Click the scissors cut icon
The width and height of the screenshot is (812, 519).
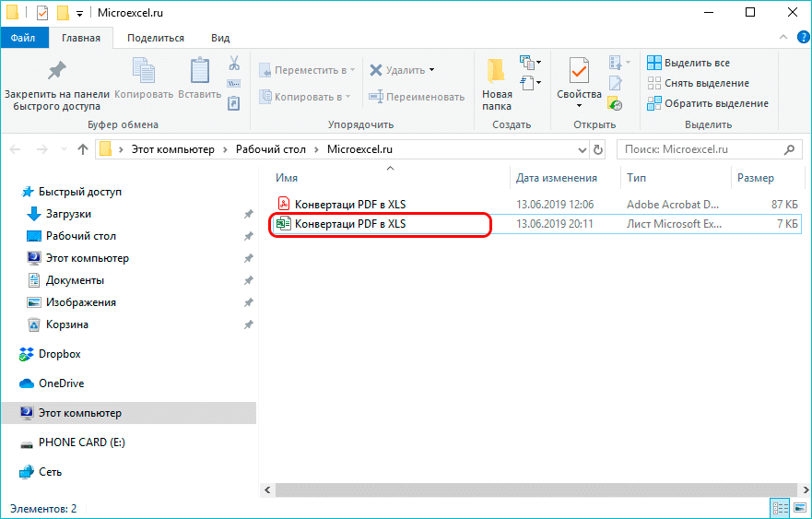(x=234, y=64)
